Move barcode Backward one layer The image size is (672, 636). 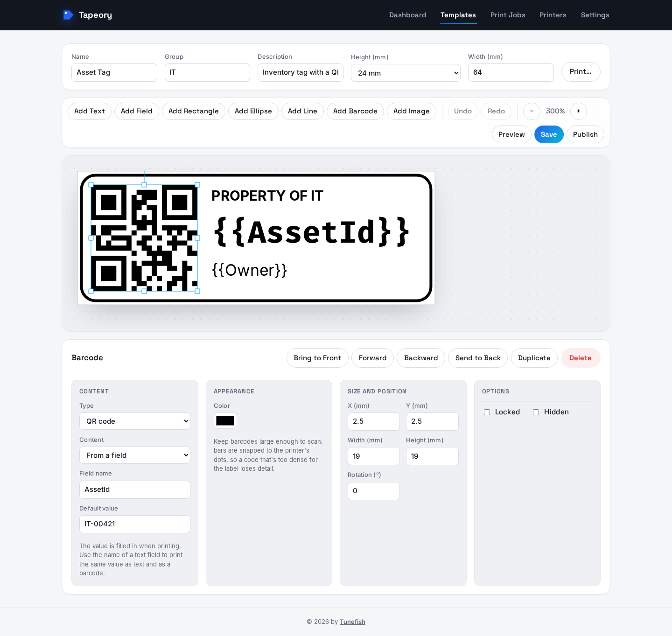(x=421, y=358)
